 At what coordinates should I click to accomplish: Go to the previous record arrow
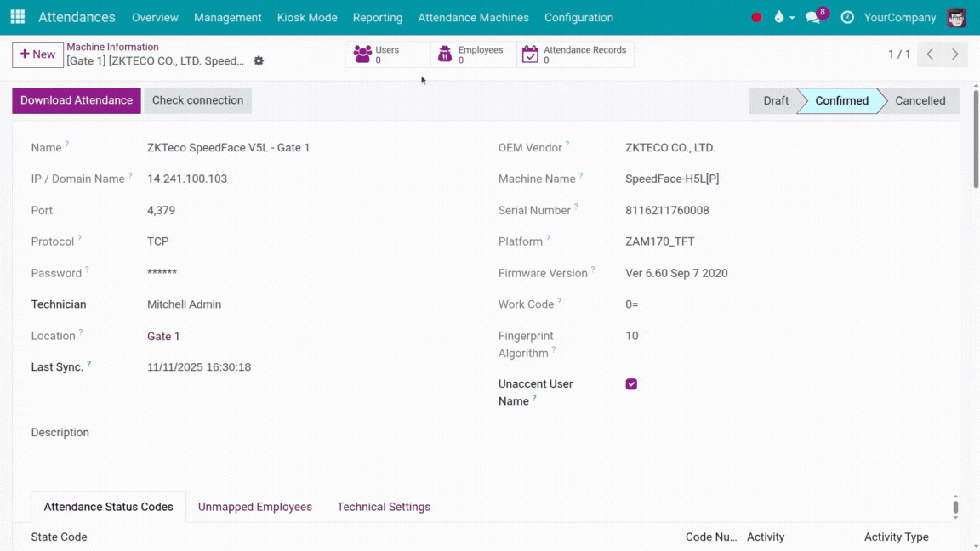930,54
